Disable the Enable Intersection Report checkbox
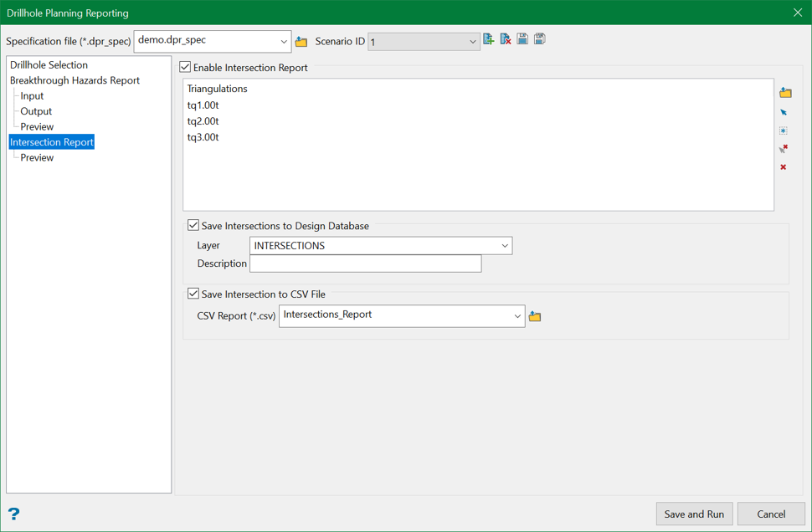The width and height of the screenshot is (812, 532). click(185, 68)
